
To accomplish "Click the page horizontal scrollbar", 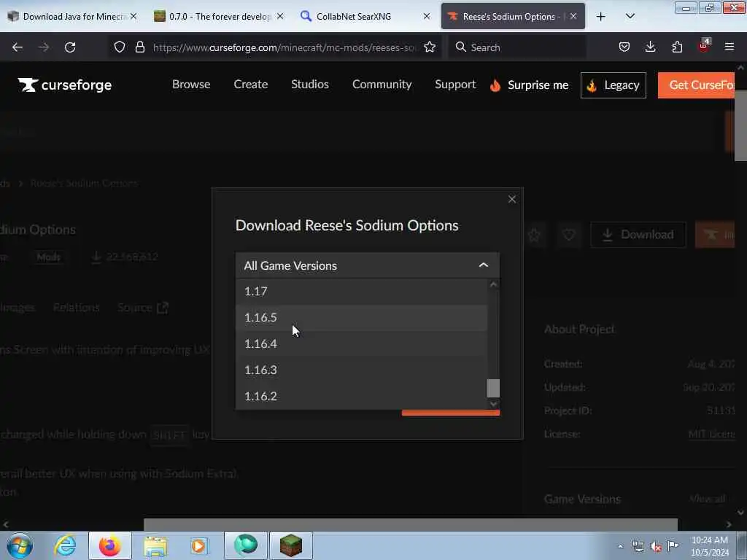I will click(x=410, y=524).
